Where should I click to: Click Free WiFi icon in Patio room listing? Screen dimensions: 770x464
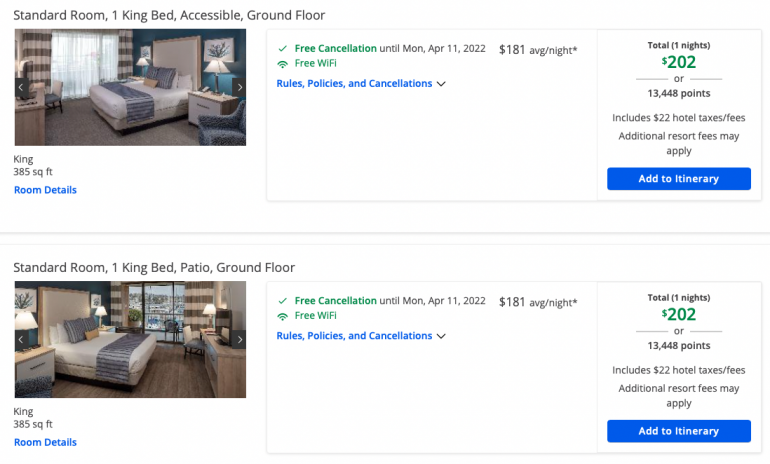[x=283, y=316]
